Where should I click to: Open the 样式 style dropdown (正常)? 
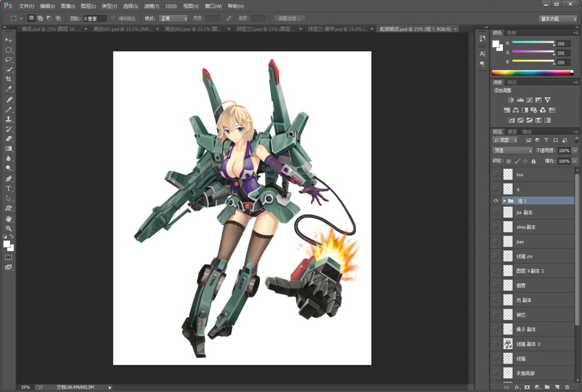[x=173, y=18]
